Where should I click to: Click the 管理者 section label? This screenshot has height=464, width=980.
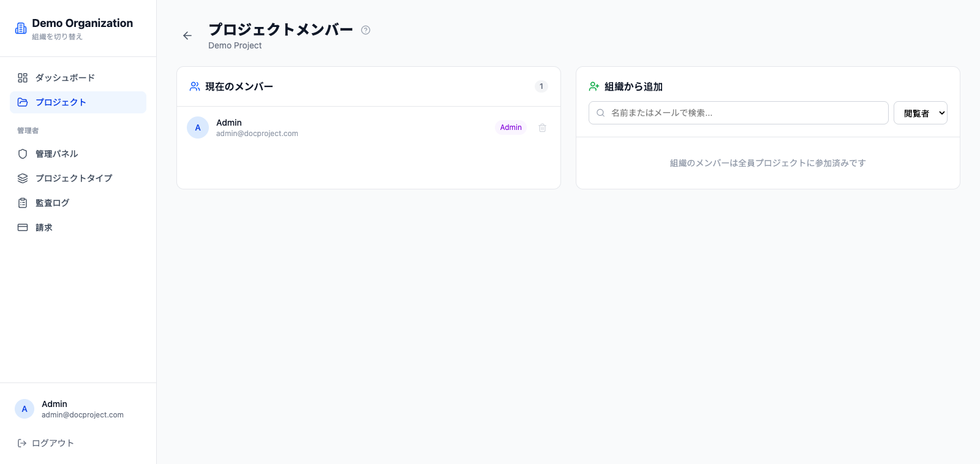[x=28, y=131]
